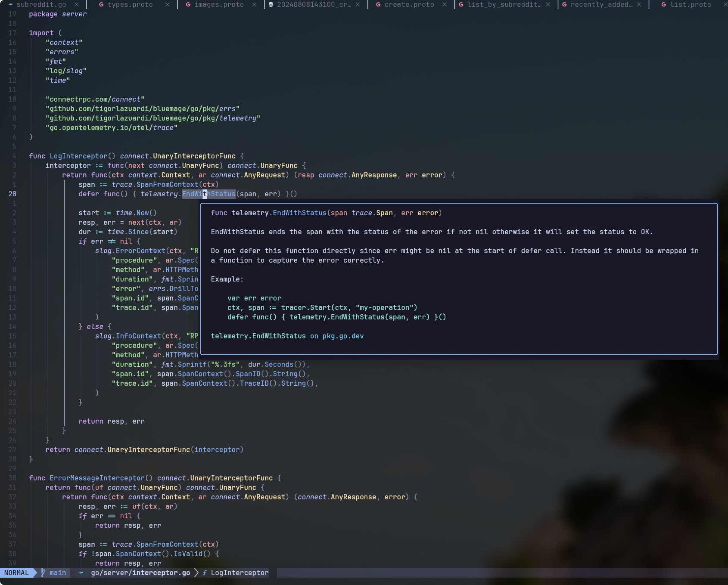Click the "context" import
Screen dimensions: 728x585
click(x=64, y=42)
